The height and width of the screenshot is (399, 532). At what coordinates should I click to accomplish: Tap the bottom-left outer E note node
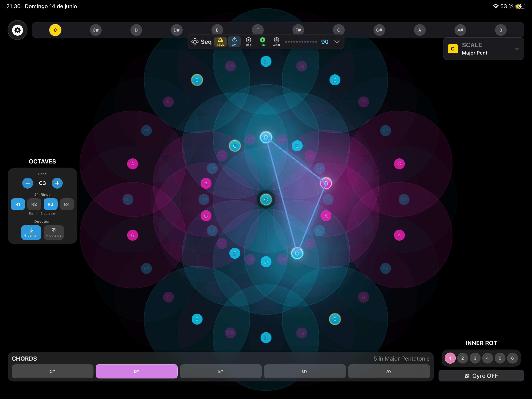(197, 319)
